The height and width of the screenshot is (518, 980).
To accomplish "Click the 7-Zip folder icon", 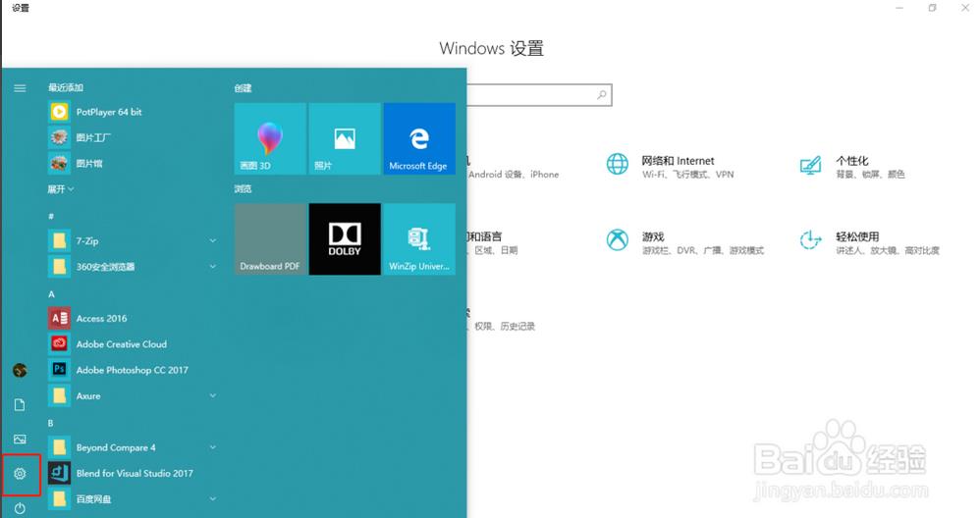I will tap(59, 241).
